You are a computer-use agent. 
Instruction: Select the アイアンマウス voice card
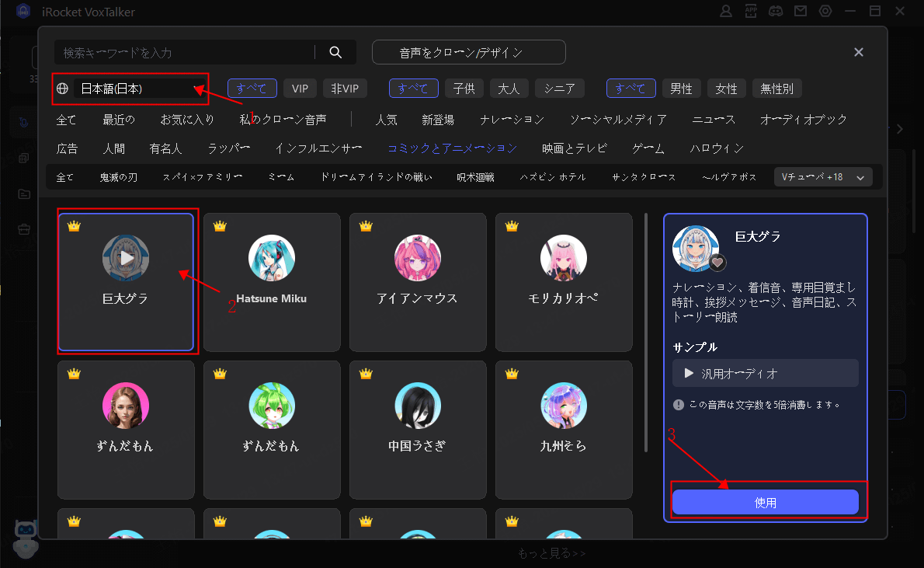pos(418,282)
